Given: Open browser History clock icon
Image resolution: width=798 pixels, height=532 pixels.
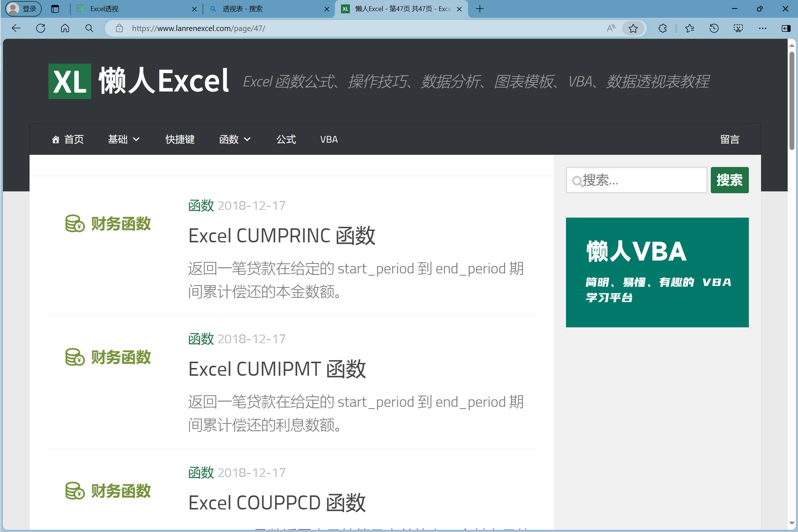Looking at the screenshot, I should coord(714,28).
